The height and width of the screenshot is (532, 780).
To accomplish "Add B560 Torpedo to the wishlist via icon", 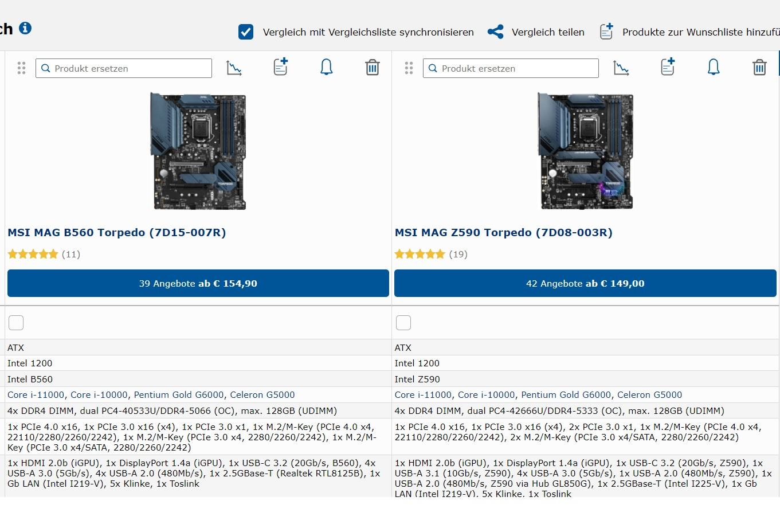I will [x=280, y=67].
